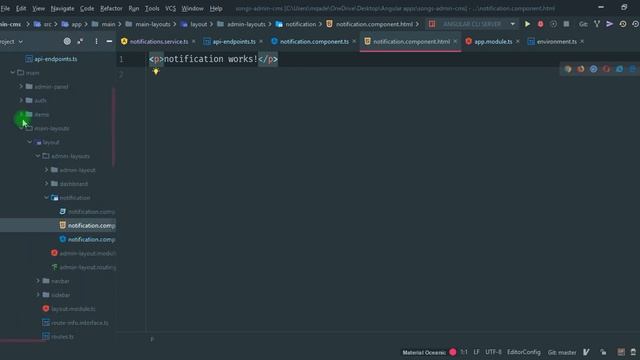Click UTF-8 encoding in status bar
Screen dimensions: 640x360
pos(493,352)
